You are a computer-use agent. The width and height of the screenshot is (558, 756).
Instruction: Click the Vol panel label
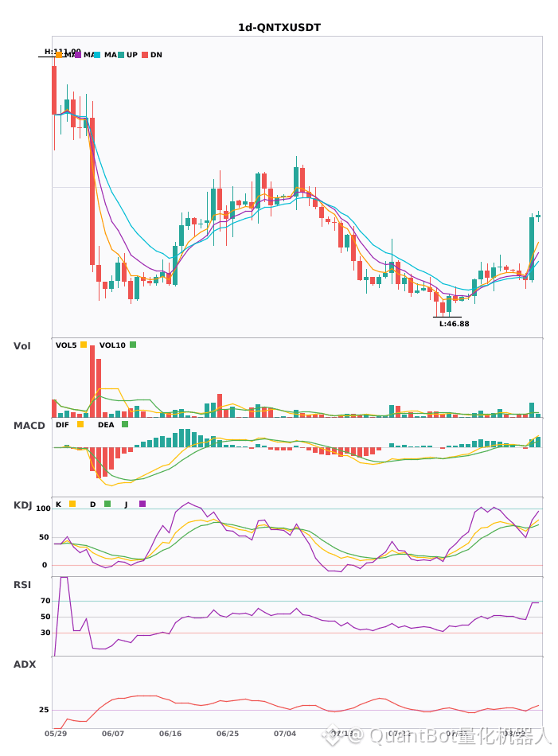pyautogui.click(x=22, y=346)
